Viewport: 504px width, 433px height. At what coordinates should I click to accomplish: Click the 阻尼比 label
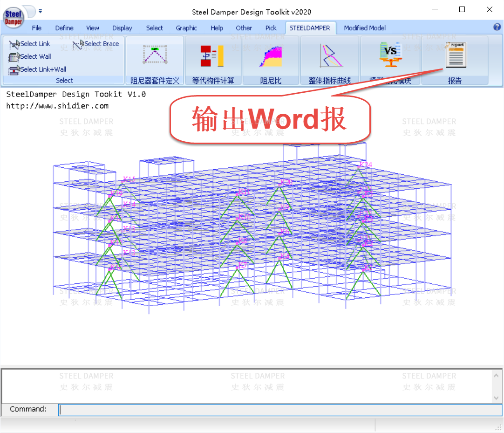tap(271, 81)
